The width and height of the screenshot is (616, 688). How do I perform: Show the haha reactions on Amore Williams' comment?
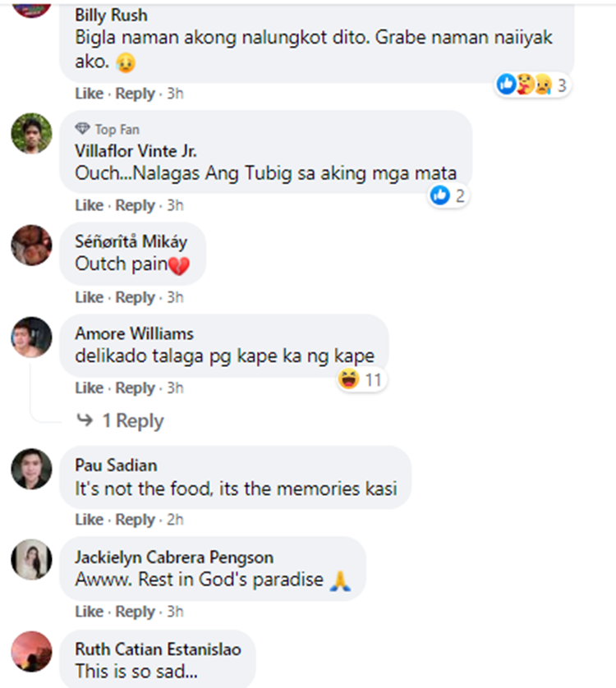click(x=361, y=379)
